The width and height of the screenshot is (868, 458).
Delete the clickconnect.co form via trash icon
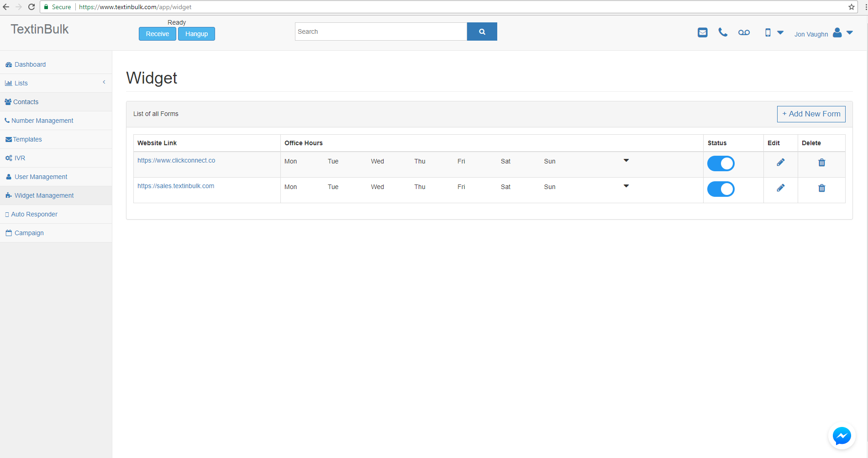[x=821, y=163]
